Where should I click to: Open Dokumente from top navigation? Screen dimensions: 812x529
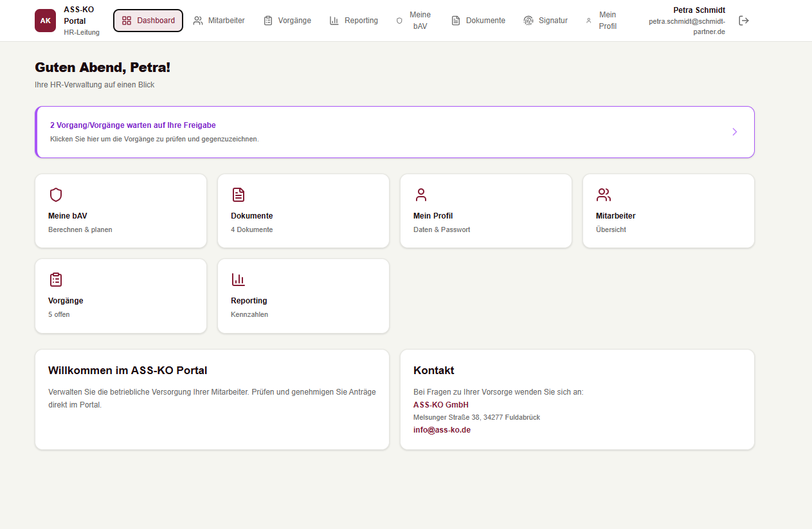point(478,21)
